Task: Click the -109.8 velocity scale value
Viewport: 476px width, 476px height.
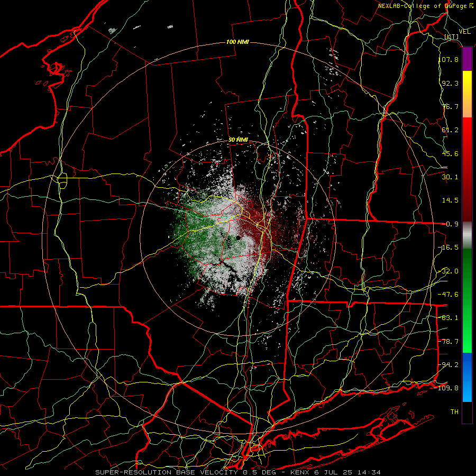Action: tap(446, 388)
